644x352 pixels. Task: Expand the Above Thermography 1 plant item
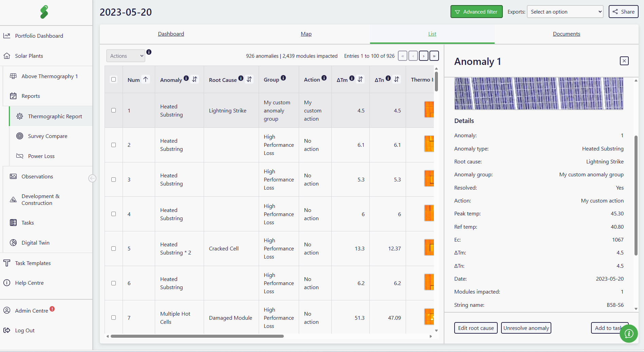pyautogui.click(x=50, y=76)
